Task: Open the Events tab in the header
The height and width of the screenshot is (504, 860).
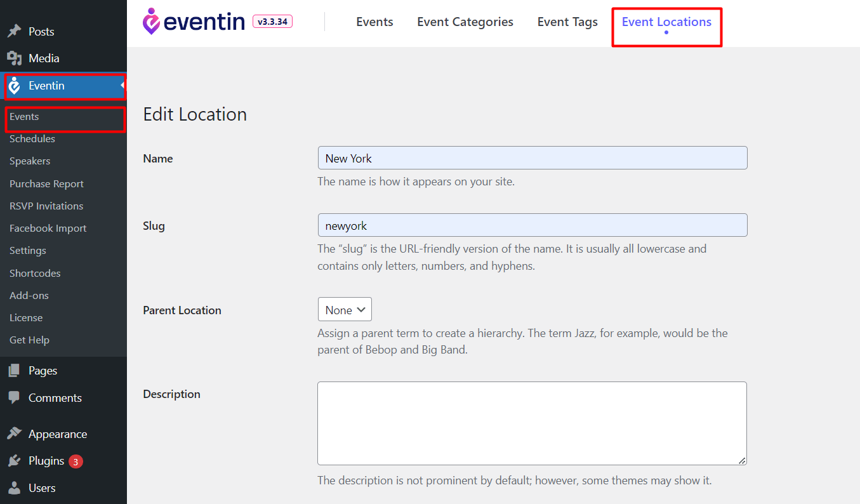Action: [374, 22]
